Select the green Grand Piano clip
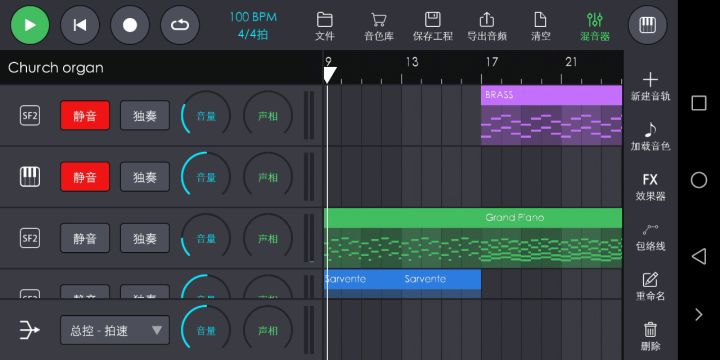 pyautogui.click(x=473, y=238)
